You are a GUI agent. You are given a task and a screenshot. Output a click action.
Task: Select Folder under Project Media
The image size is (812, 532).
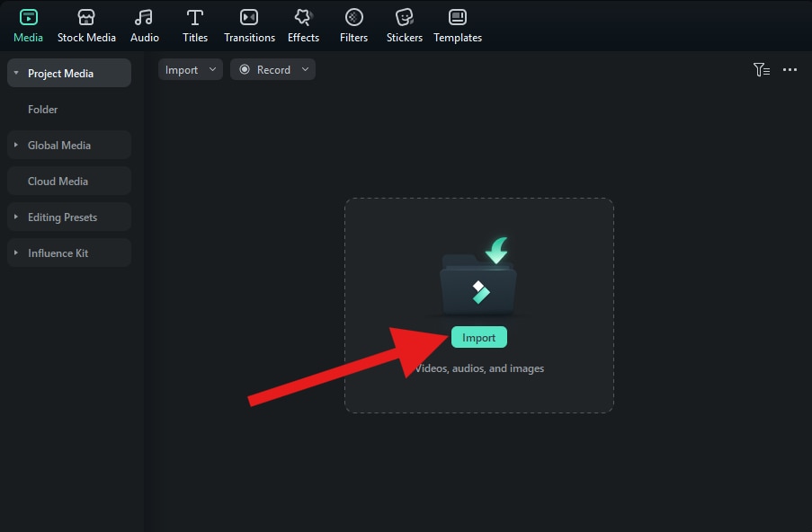pos(42,110)
